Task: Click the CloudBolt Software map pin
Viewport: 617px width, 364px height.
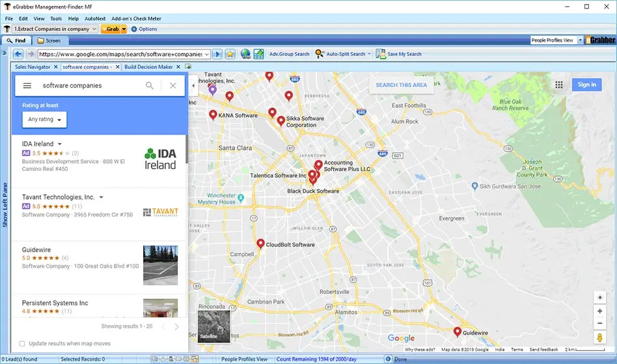Action: tap(260, 244)
